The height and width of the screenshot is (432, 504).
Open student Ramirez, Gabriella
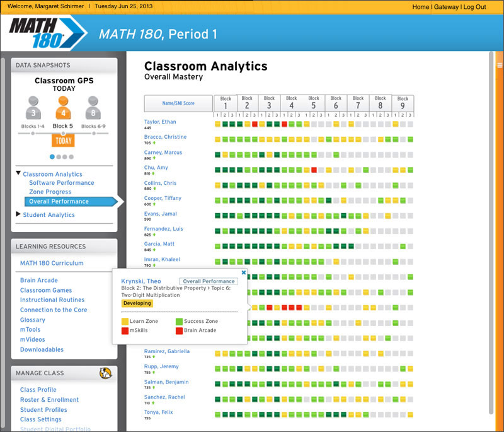point(167,351)
